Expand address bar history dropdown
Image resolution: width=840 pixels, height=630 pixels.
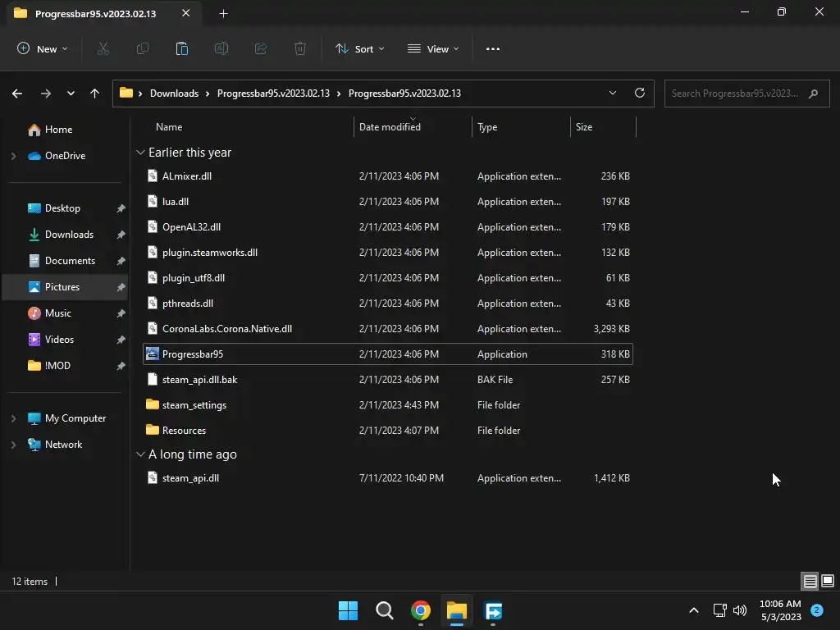[x=613, y=93]
